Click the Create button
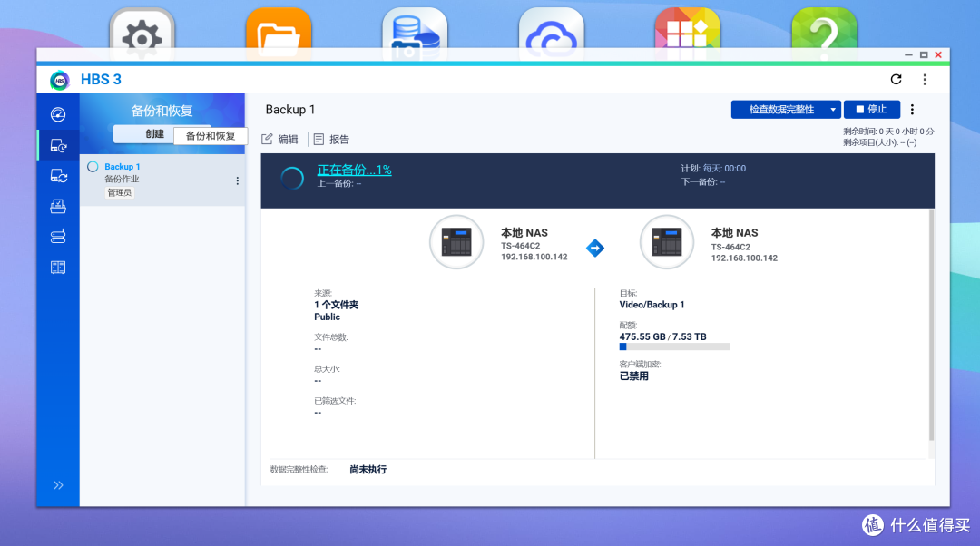 click(154, 133)
